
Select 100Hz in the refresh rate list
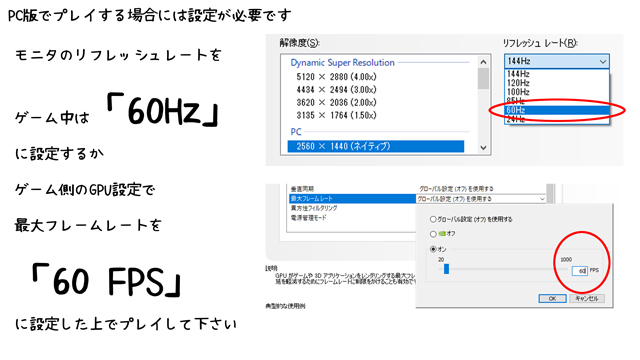pyautogui.click(x=557, y=92)
